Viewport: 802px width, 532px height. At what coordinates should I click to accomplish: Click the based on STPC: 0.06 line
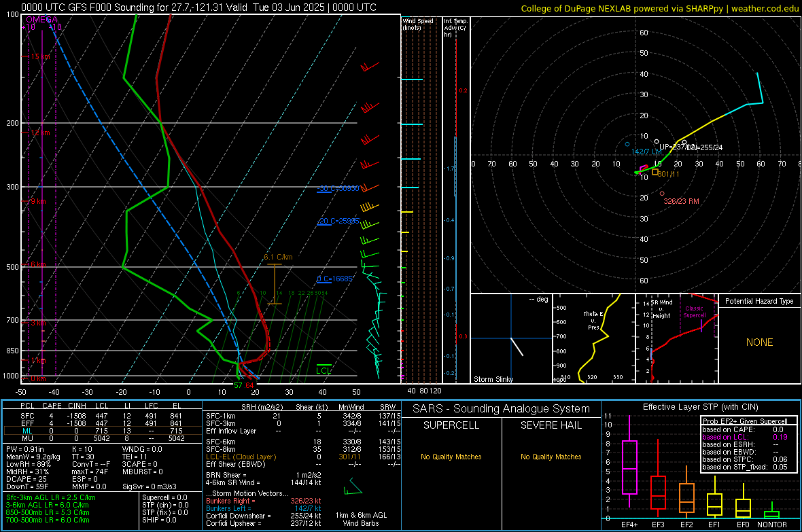pos(745,460)
